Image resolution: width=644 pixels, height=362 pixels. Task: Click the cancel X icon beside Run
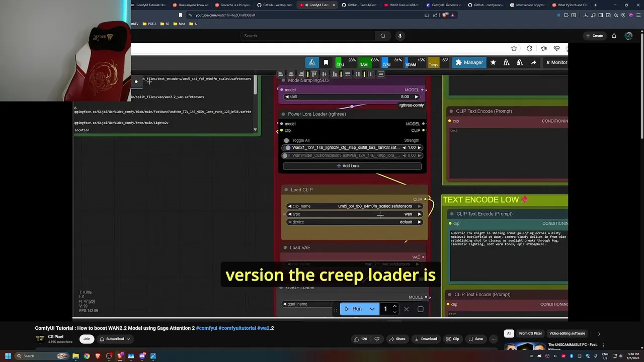407,309
